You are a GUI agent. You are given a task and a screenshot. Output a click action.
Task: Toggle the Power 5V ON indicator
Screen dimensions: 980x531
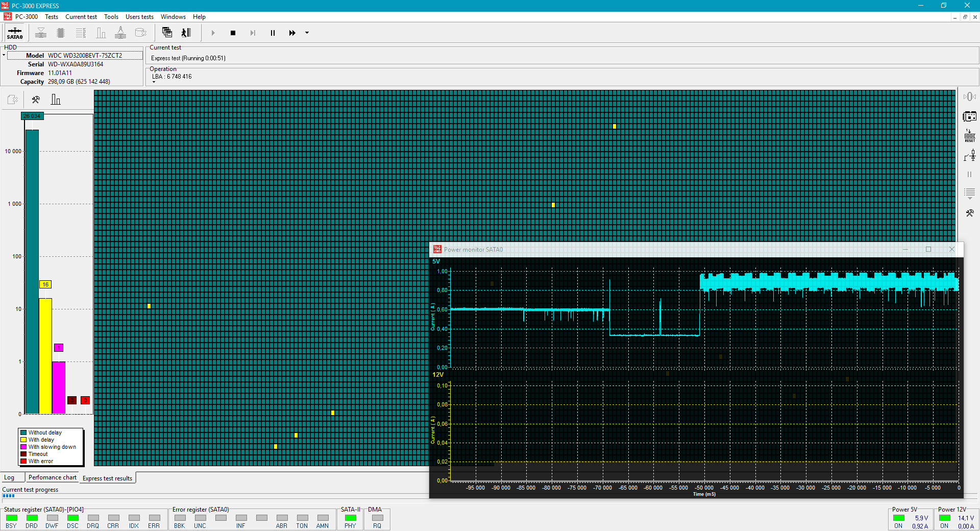tap(899, 518)
